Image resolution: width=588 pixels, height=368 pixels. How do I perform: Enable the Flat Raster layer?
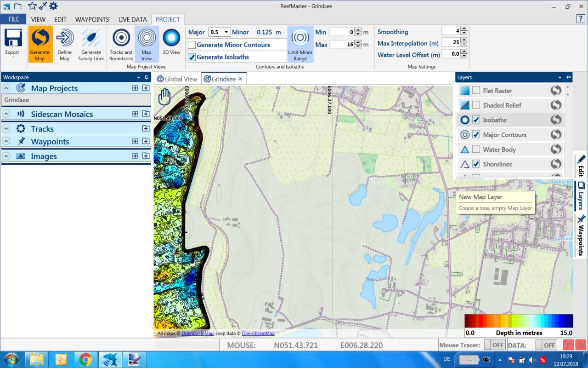pyautogui.click(x=476, y=91)
